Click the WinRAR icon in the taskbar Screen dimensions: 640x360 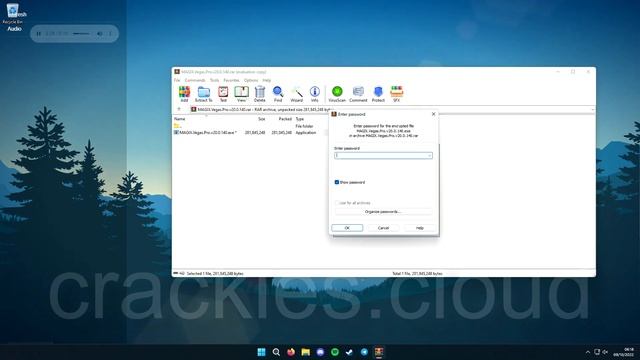[x=379, y=352]
